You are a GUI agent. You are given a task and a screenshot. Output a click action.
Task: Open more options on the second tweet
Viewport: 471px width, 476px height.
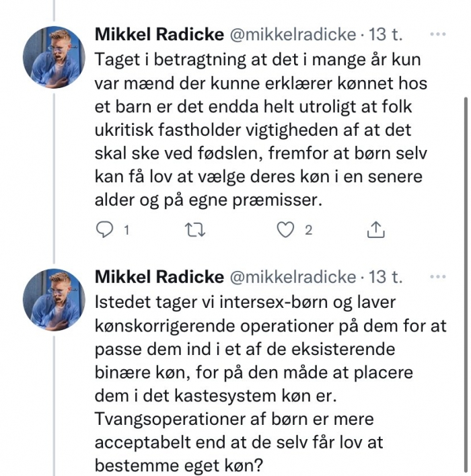pos(438,276)
